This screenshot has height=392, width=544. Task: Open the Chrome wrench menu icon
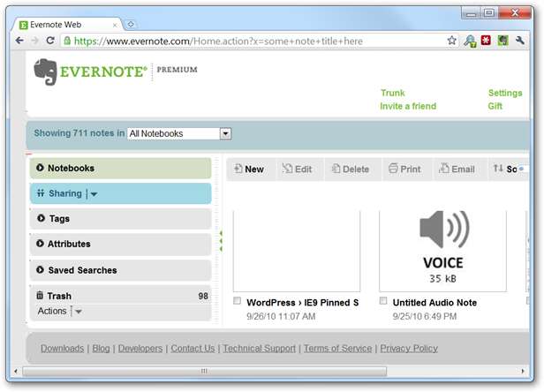point(520,41)
